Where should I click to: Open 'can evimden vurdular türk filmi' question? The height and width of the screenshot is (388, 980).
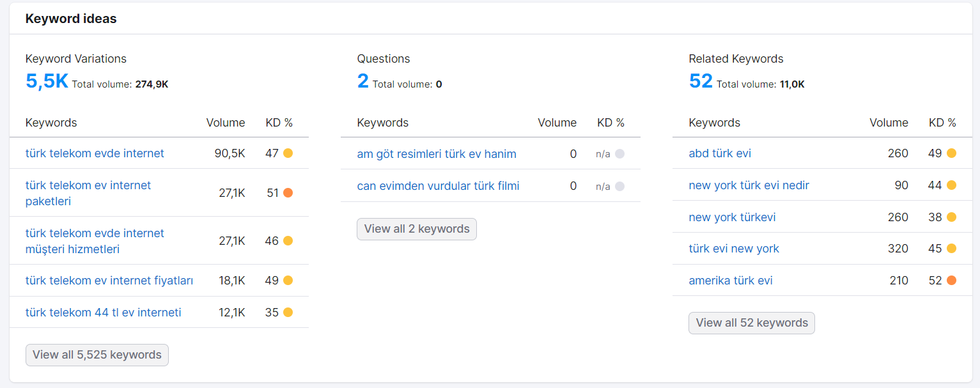coord(438,186)
